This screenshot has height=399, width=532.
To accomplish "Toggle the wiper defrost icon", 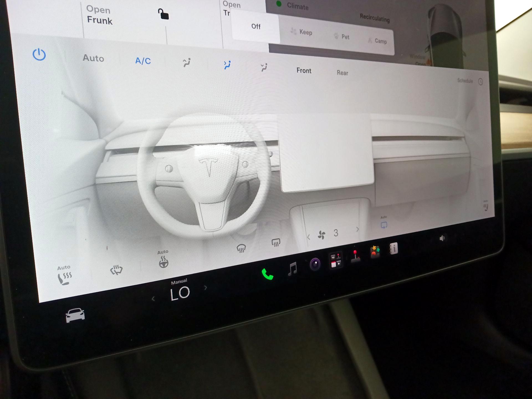I will [116, 270].
